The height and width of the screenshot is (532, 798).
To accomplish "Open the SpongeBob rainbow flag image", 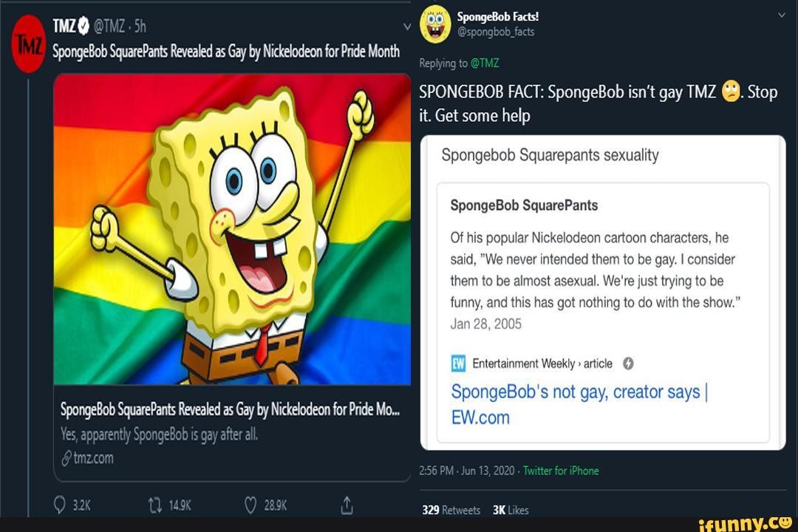I will coord(232,229).
